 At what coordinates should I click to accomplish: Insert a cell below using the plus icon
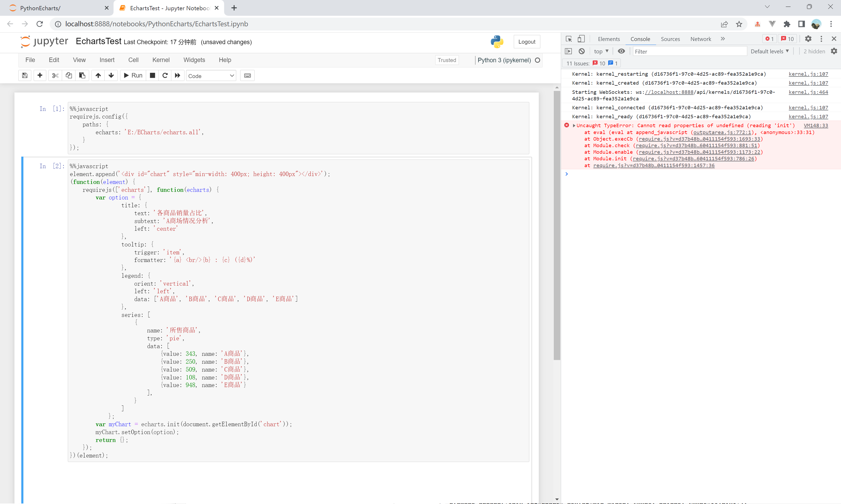tap(40, 75)
